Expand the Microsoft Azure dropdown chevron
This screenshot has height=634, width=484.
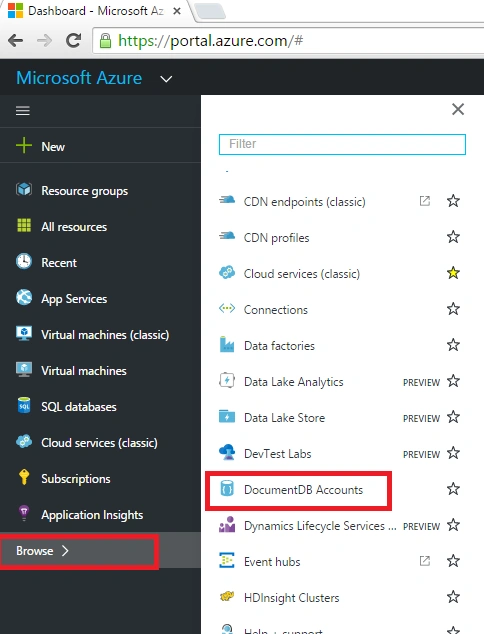166,79
